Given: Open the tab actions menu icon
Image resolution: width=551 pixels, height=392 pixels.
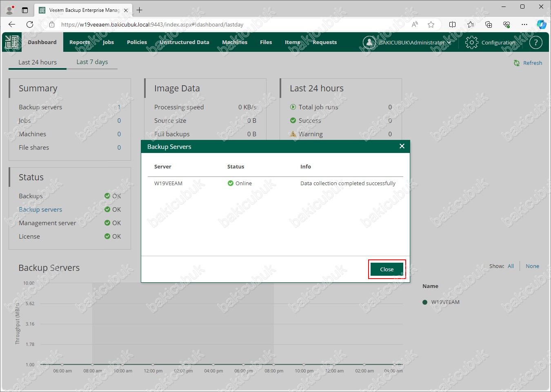Looking at the screenshot, I should [25, 10].
